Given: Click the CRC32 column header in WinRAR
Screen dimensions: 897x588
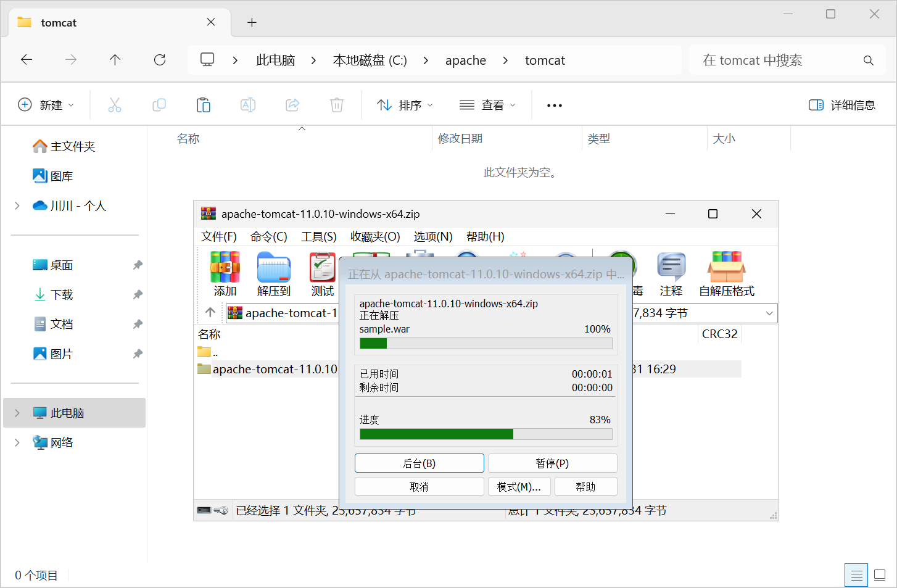Looking at the screenshot, I should click(x=720, y=334).
